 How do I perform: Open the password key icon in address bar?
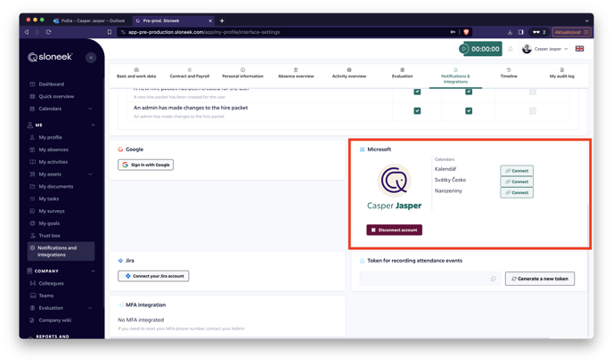point(453,32)
